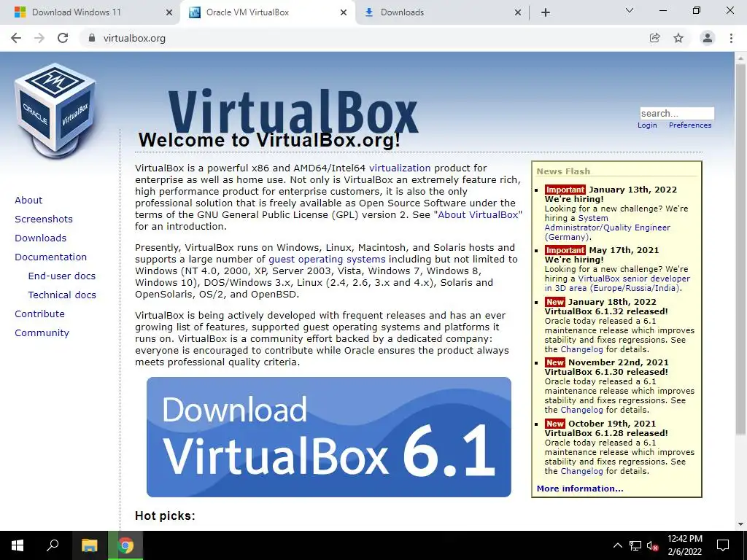Screen dimensions: 747x560
Task: Click the VirtualBox cube logo
Action: point(55,111)
